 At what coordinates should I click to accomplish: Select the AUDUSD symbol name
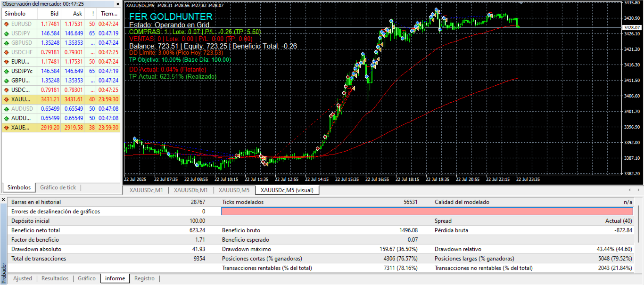point(22,109)
